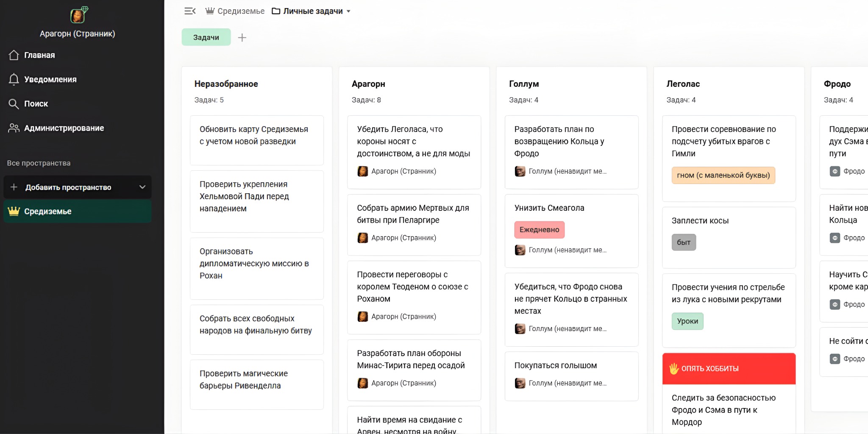Viewport: 868px width, 434px height.
Task: Click the Все пространства sidebar heading
Action: tap(39, 163)
